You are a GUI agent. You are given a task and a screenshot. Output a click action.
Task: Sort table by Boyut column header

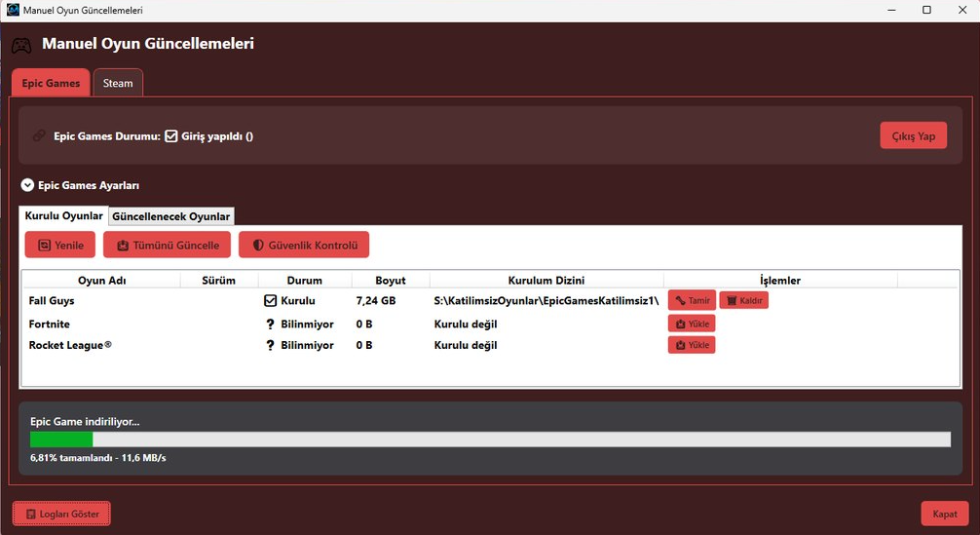[390, 281]
